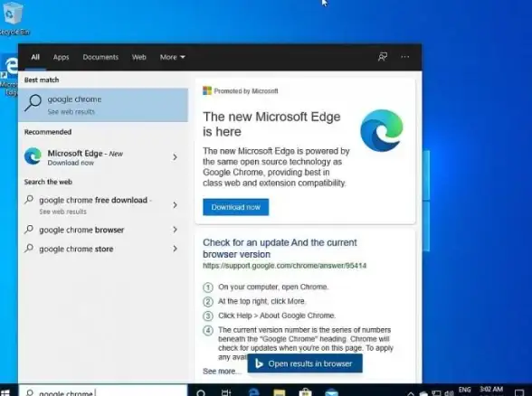
Task: Open 'Check for an update And the current browser version' link
Action: pos(280,248)
